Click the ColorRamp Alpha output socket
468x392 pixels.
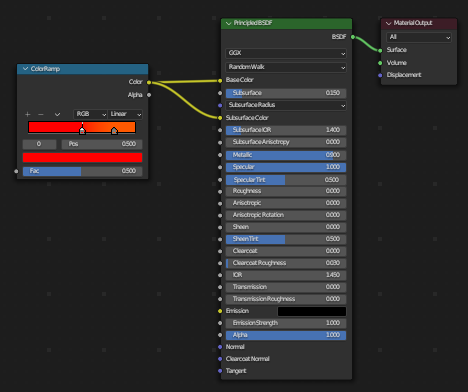[149, 95]
